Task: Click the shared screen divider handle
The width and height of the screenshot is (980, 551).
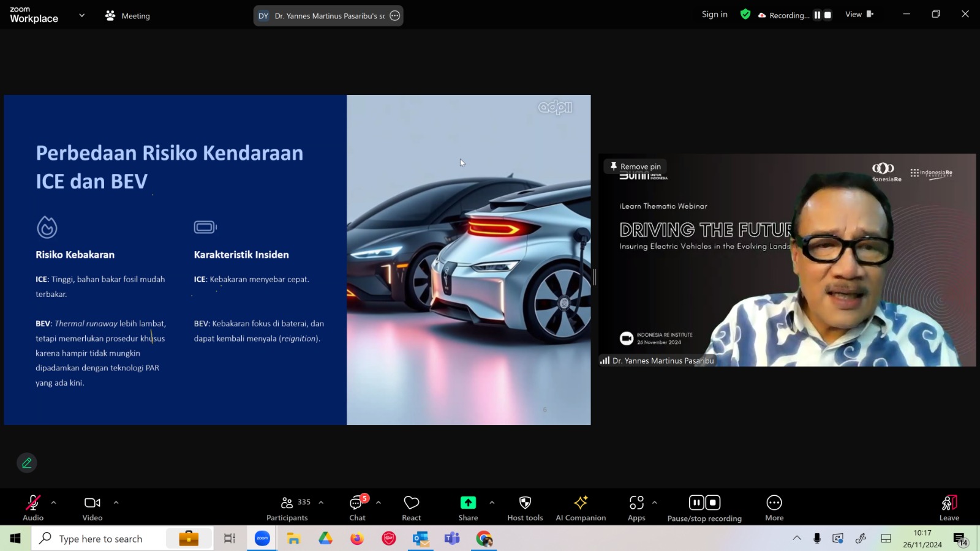Action: click(594, 277)
